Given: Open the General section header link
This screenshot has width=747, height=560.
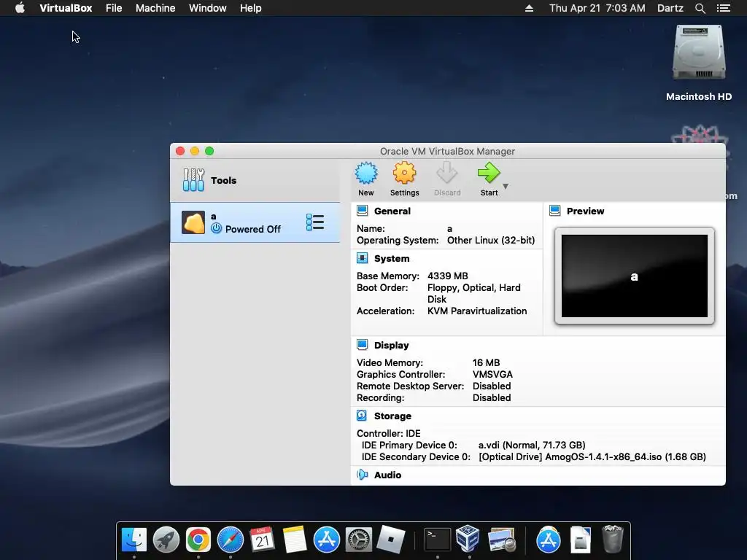Looking at the screenshot, I should click(x=392, y=211).
